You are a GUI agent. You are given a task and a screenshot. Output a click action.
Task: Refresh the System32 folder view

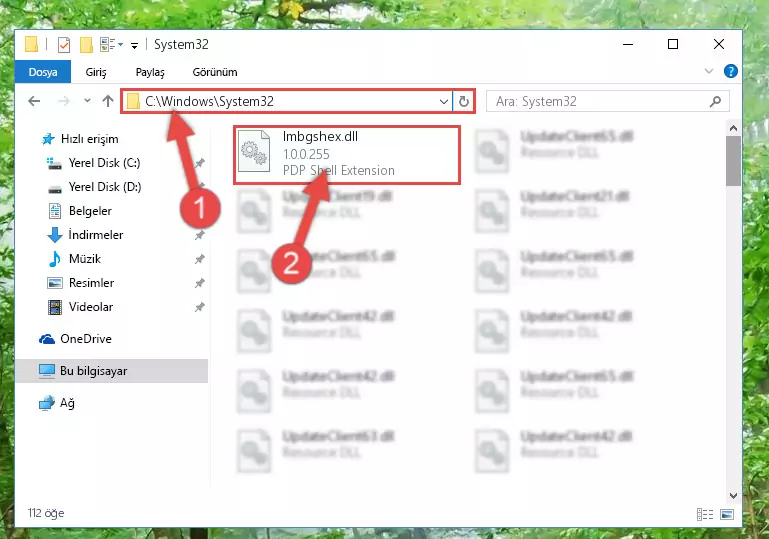coord(463,102)
